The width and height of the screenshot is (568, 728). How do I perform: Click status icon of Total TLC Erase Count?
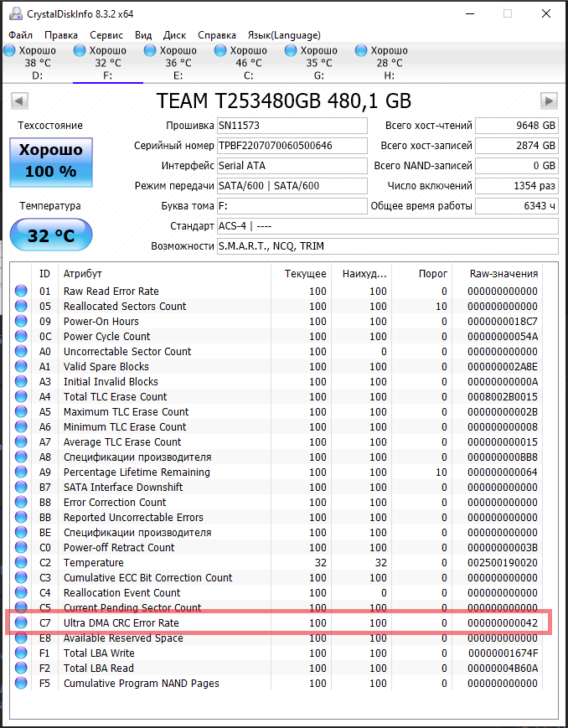pos(21,396)
